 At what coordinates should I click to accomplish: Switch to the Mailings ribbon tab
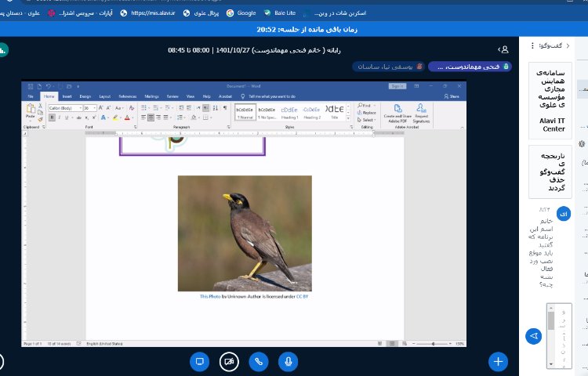point(151,96)
